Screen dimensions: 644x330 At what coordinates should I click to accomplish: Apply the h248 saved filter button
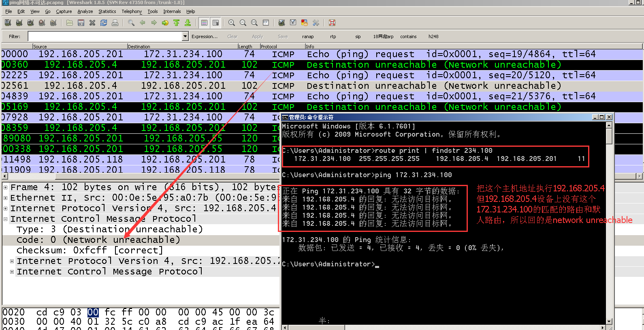pos(433,36)
